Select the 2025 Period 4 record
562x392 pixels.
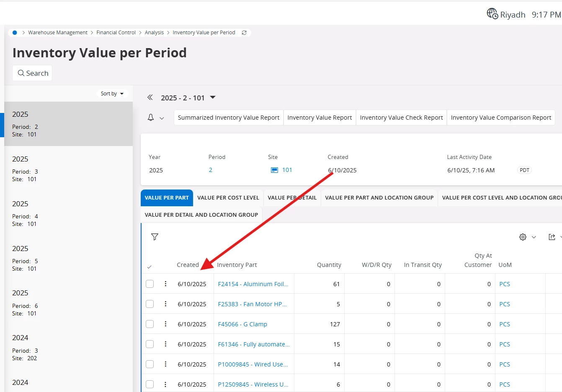pyautogui.click(x=69, y=213)
